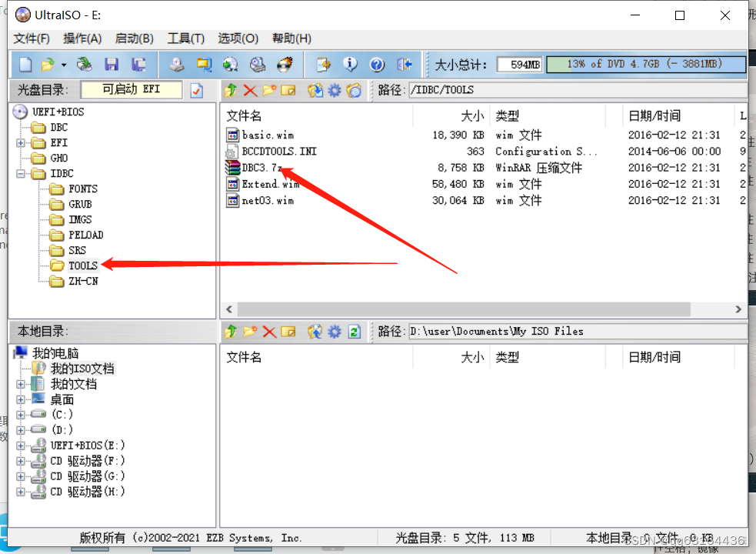Click the DVD 4.7GB capacity progress bar

pos(645,64)
